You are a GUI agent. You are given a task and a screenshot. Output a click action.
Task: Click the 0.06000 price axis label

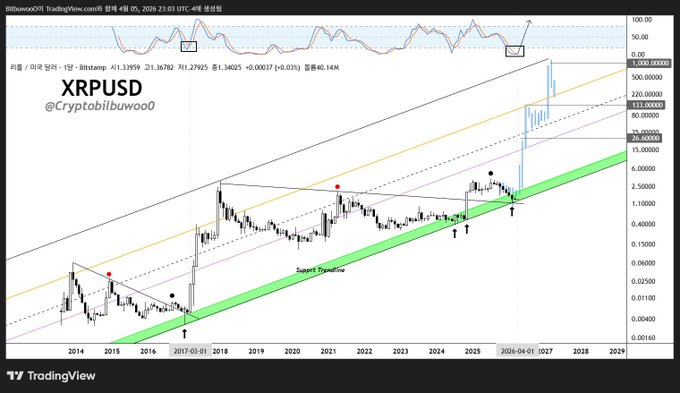[644, 263]
